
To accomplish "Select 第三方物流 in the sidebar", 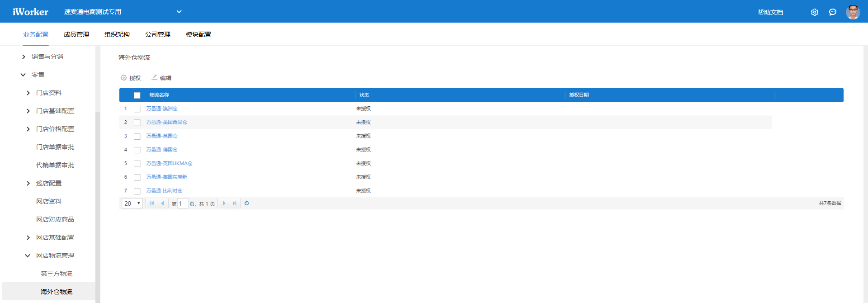I will point(57,274).
